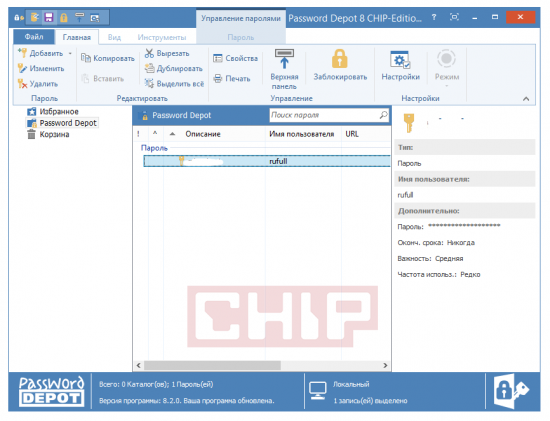Click the horizontal scrollbar left arrow

tap(139, 366)
